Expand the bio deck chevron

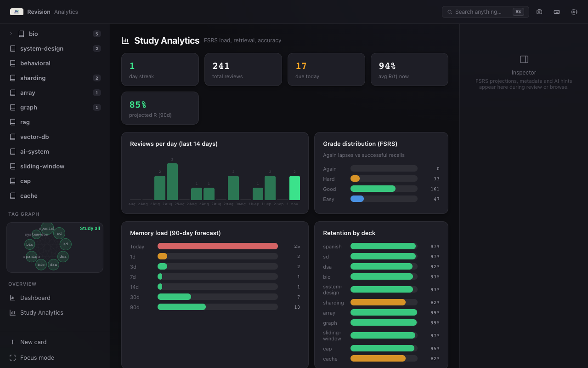point(11,34)
